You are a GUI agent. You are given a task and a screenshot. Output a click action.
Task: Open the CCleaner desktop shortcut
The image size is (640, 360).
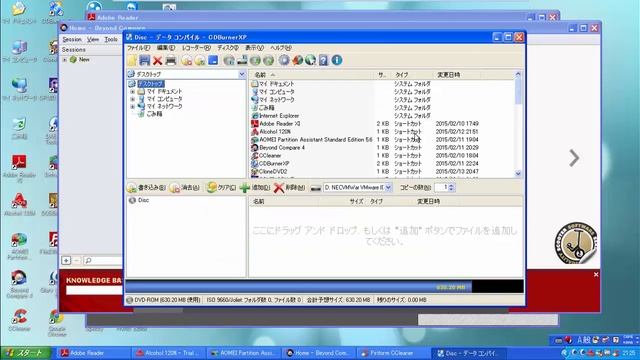19,320
